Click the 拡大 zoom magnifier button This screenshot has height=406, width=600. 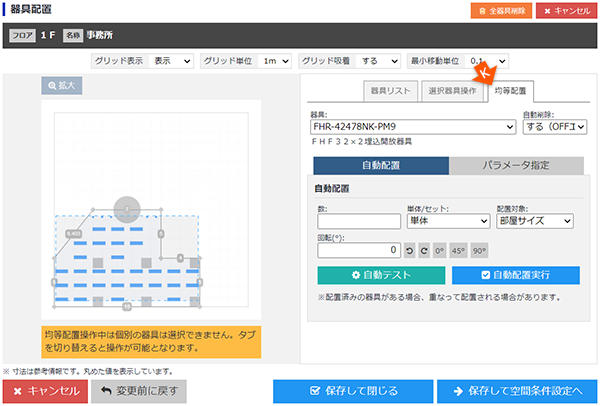60,86
